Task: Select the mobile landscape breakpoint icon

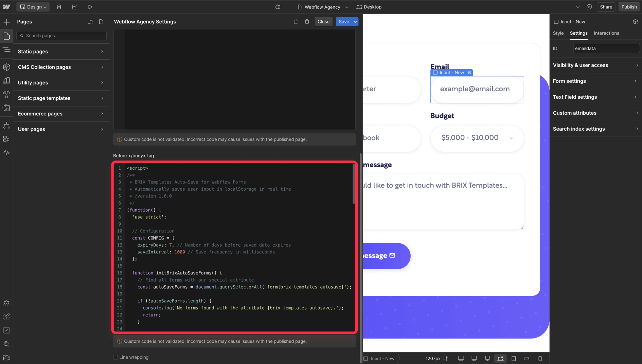Action: (x=527, y=359)
